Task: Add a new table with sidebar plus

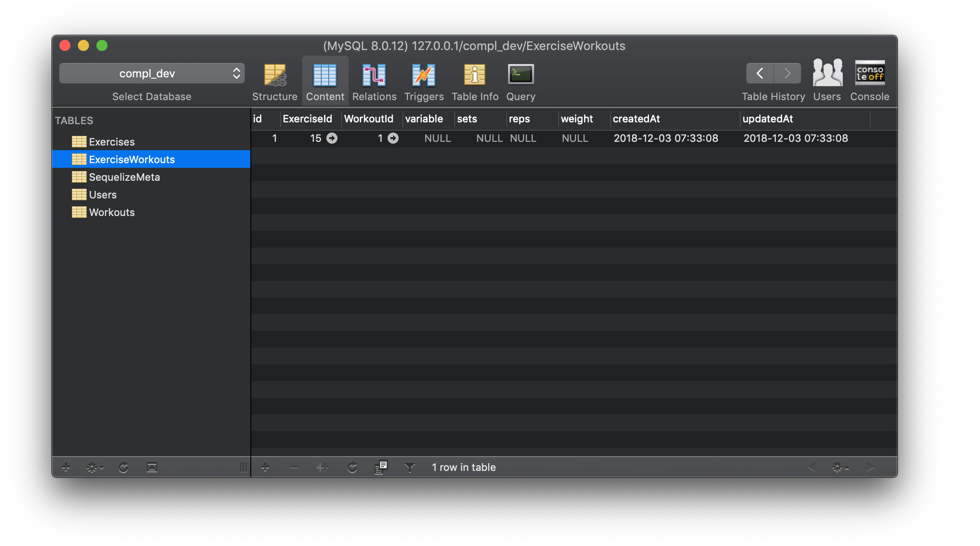Action: (x=66, y=467)
